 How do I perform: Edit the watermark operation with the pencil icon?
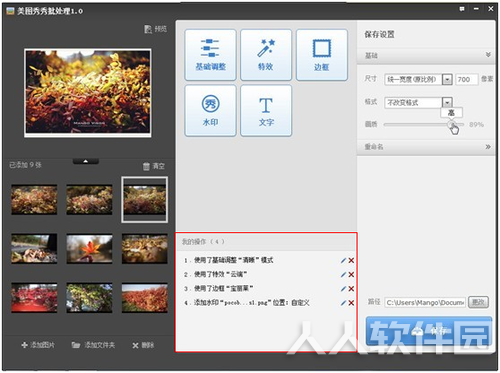tap(343, 303)
